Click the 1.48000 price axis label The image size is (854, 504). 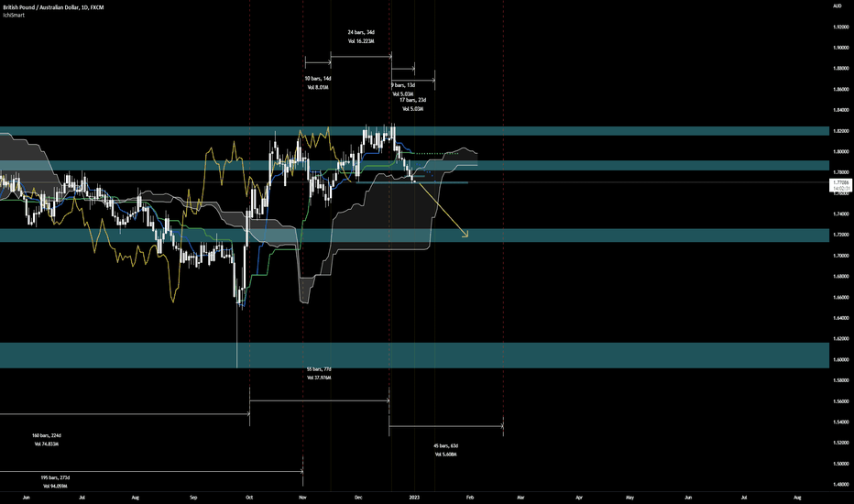[840, 485]
